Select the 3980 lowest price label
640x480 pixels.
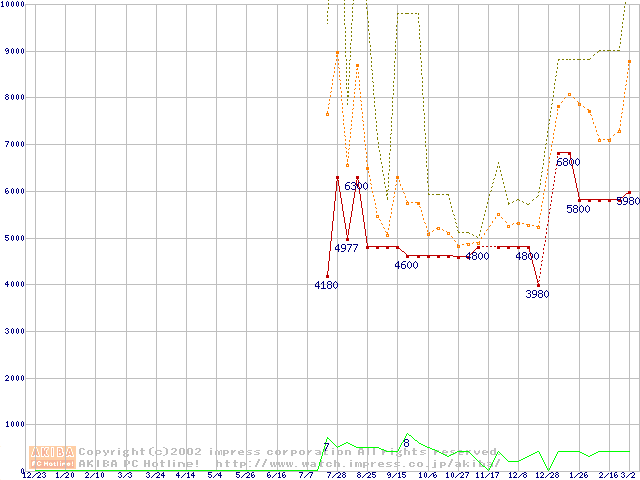[x=537, y=294]
